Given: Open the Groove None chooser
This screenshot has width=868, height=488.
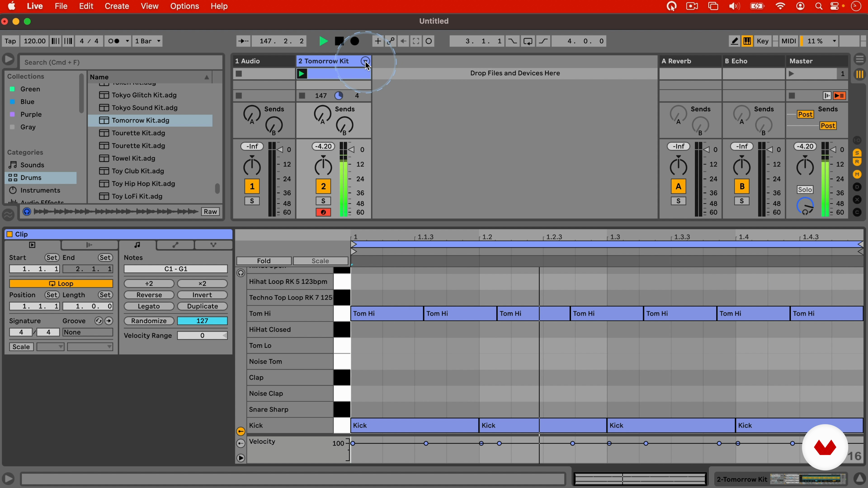Looking at the screenshot, I should pyautogui.click(x=87, y=332).
